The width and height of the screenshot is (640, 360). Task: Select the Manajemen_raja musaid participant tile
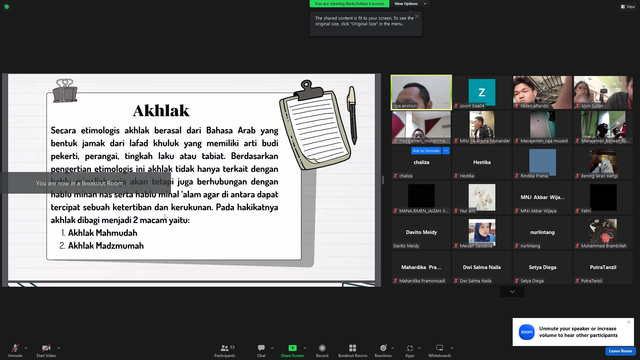(x=542, y=127)
